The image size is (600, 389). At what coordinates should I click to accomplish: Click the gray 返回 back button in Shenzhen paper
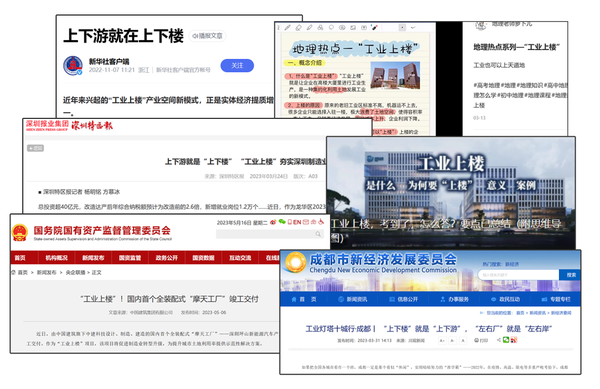tap(35, 148)
